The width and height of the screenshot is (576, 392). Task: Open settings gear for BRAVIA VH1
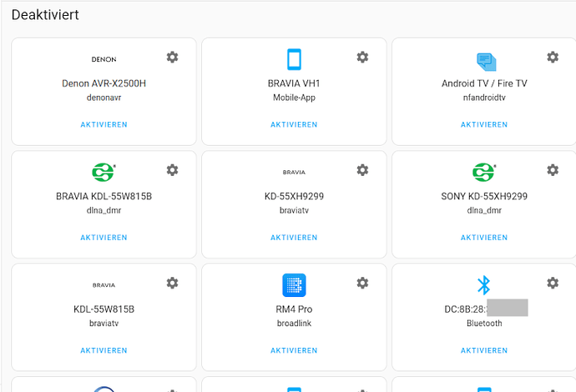coord(362,58)
